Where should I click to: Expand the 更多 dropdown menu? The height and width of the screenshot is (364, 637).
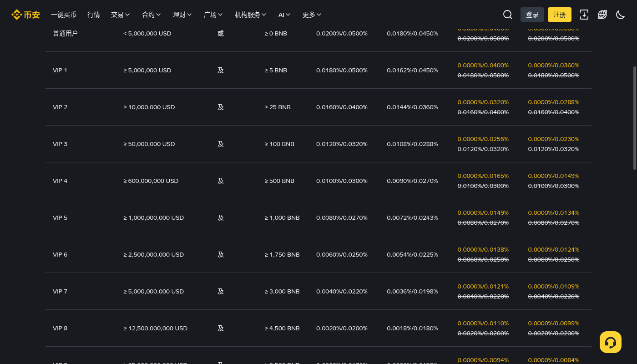tap(312, 15)
